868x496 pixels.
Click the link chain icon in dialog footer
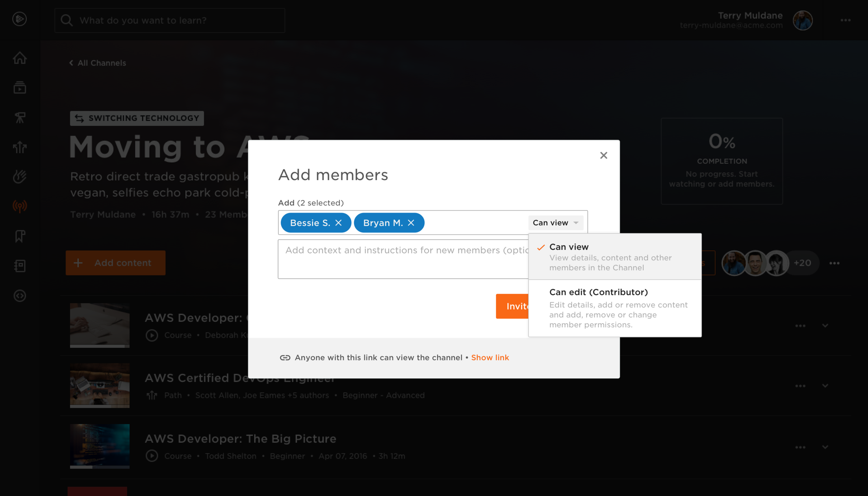(285, 358)
